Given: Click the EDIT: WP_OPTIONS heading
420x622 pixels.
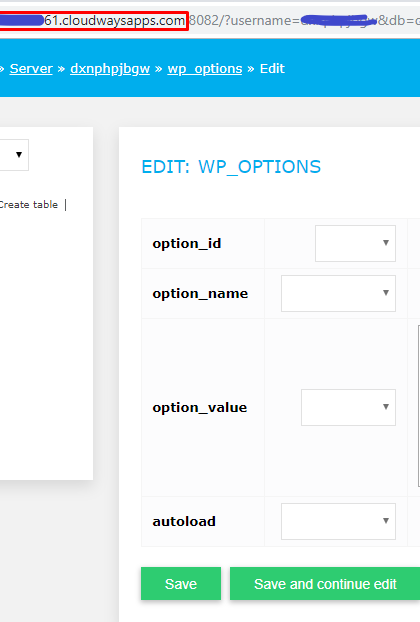Looking at the screenshot, I should pos(231,167).
